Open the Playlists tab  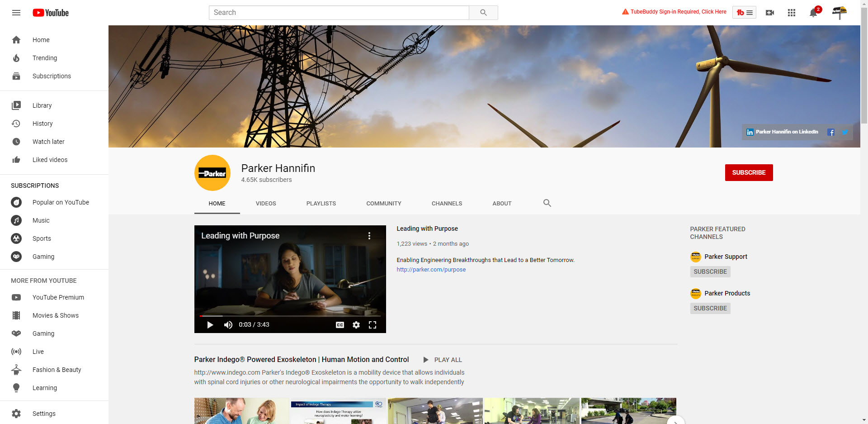point(321,204)
